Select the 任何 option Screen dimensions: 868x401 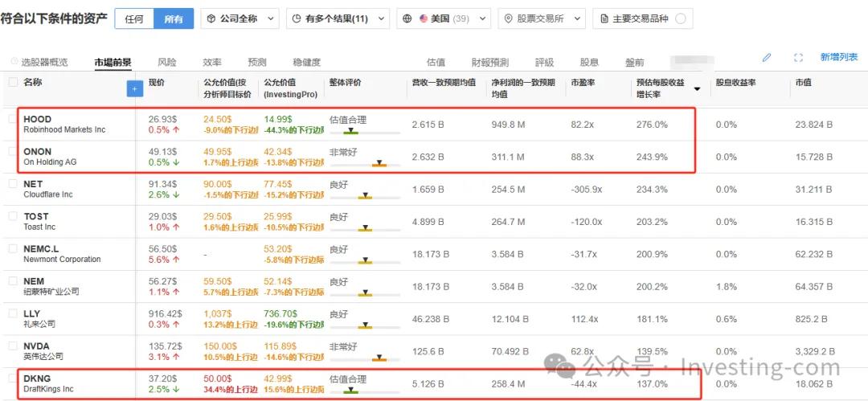pyautogui.click(x=134, y=18)
